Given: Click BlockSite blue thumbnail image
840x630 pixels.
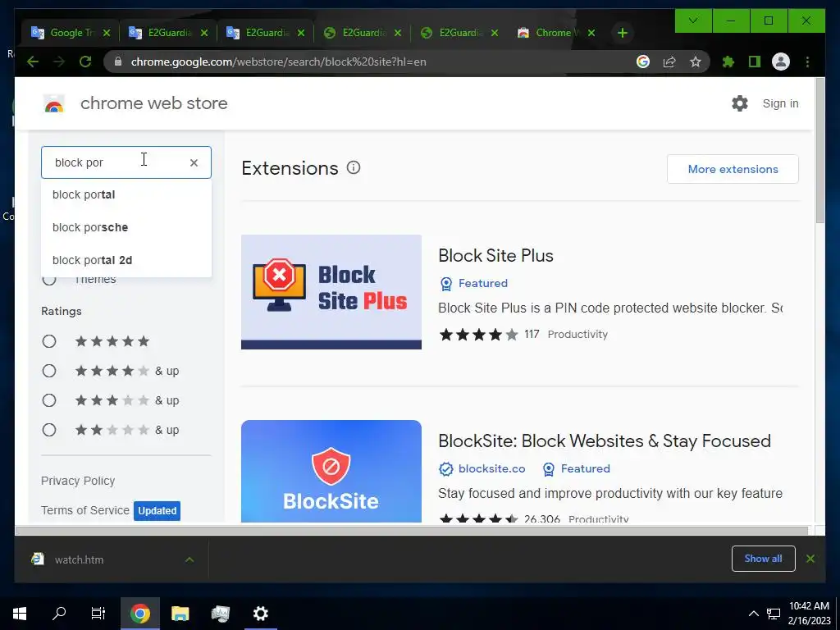Looking at the screenshot, I should tap(331, 471).
